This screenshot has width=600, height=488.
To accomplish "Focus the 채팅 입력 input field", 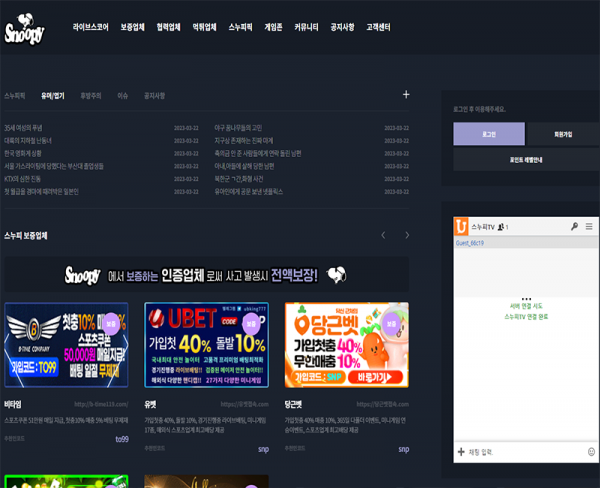I will (x=526, y=452).
